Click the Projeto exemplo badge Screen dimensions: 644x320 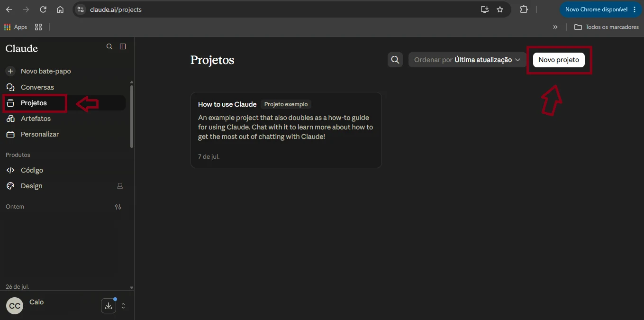click(286, 104)
